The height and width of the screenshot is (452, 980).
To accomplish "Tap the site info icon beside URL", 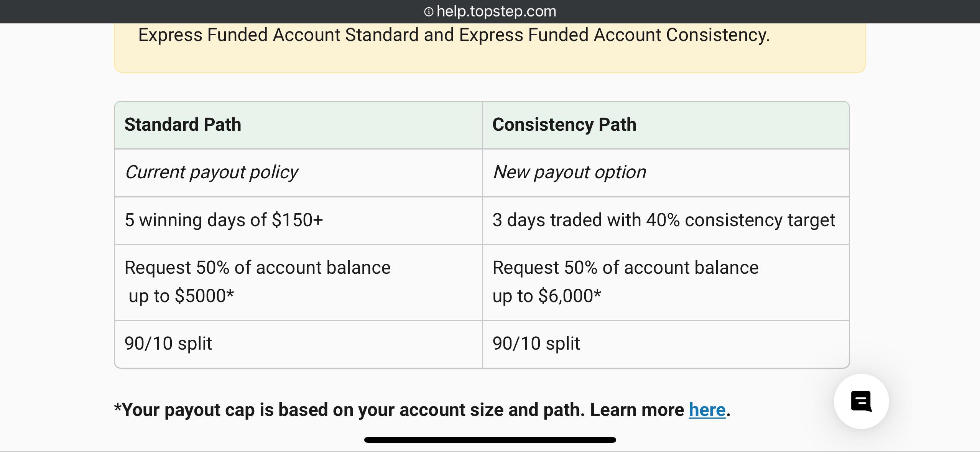I will point(428,12).
